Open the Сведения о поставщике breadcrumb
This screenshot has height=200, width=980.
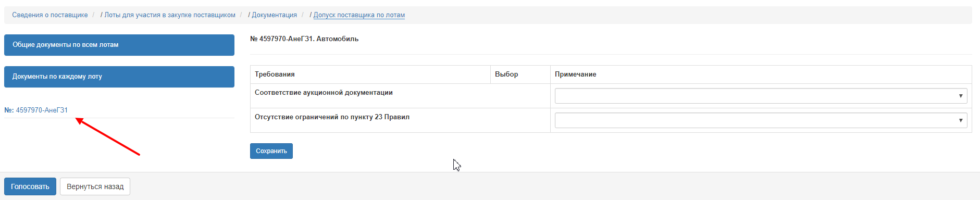click(x=50, y=15)
